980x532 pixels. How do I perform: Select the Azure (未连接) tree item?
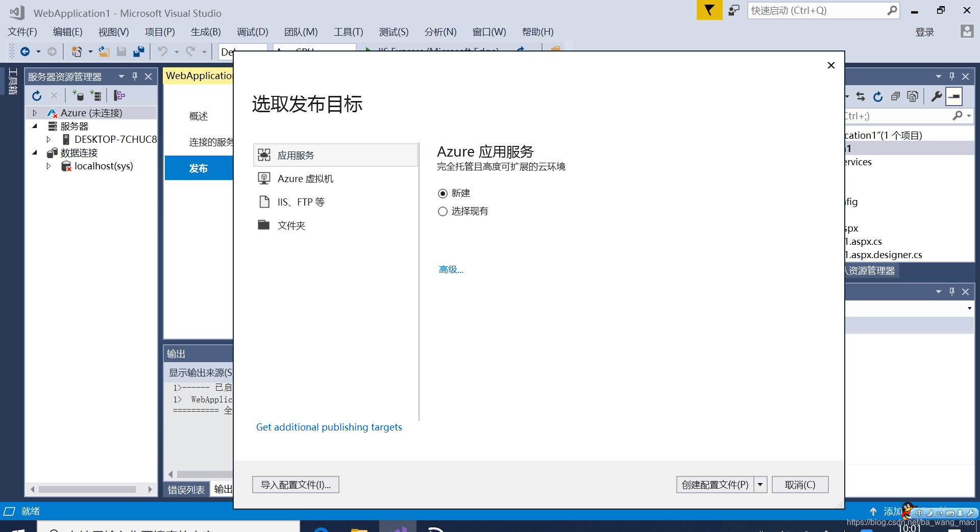[x=91, y=113]
